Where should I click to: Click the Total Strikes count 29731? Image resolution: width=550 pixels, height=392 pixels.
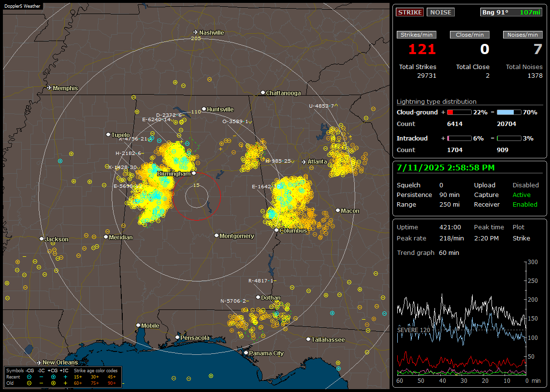click(427, 76)
